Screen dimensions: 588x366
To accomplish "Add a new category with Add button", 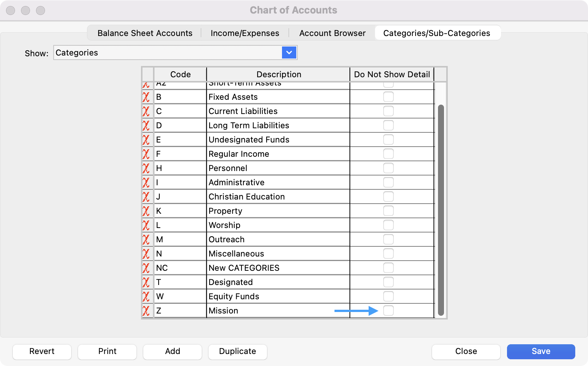I will pyautogui.click(x=172, y=351).
